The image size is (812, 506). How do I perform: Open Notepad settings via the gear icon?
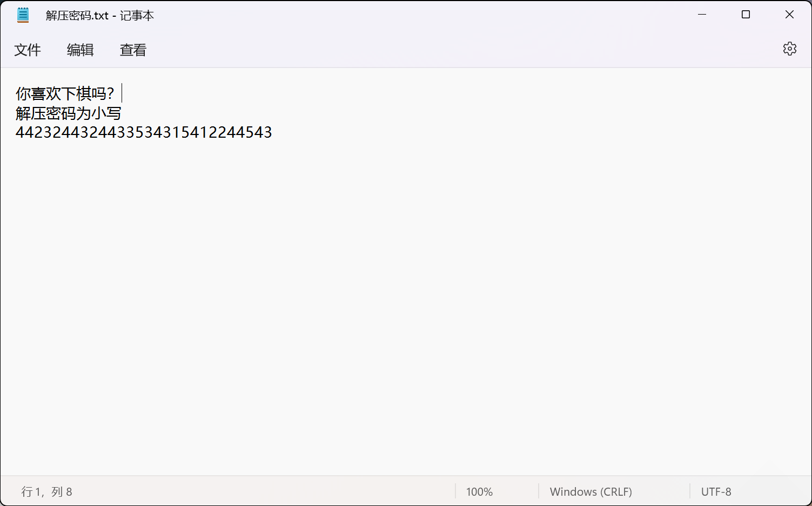(x=789, y=49)
